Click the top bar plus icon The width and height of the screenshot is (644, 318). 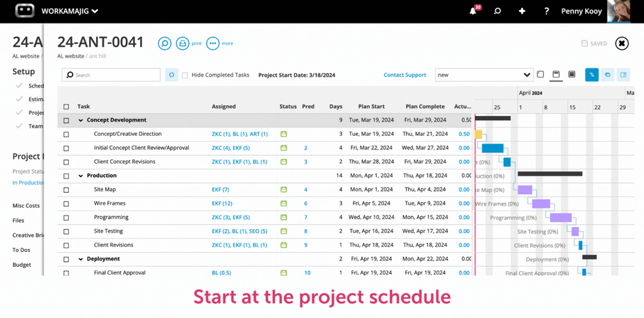(522, 11)
